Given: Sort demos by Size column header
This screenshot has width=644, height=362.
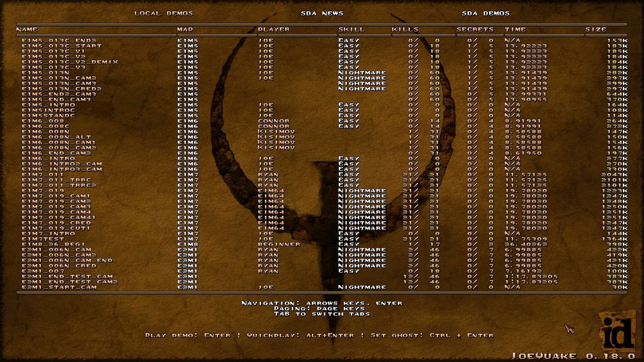Looking at the screenshot, I should [x=596, y=29].
